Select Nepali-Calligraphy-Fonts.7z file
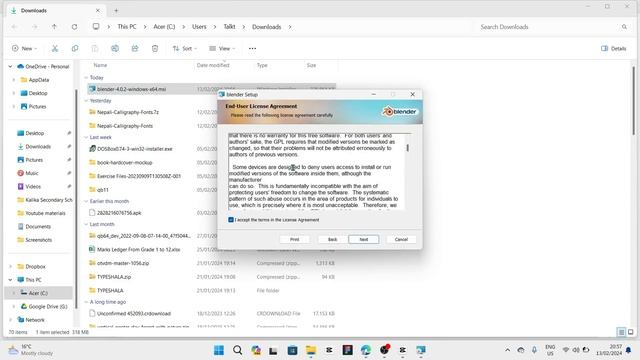Screen dimensions: 640x360 coord(128,112)
